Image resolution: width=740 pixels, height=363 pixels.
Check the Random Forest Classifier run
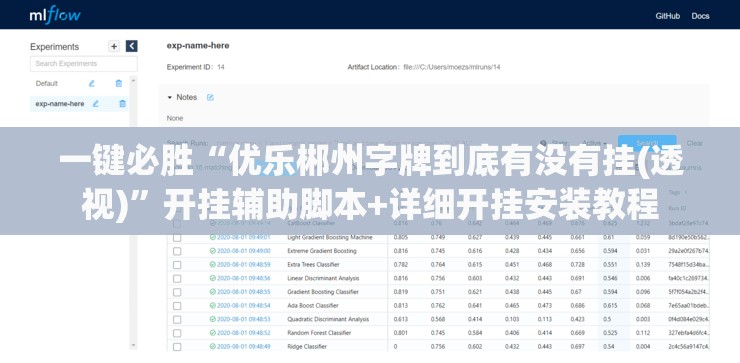(x=177, y=333)
